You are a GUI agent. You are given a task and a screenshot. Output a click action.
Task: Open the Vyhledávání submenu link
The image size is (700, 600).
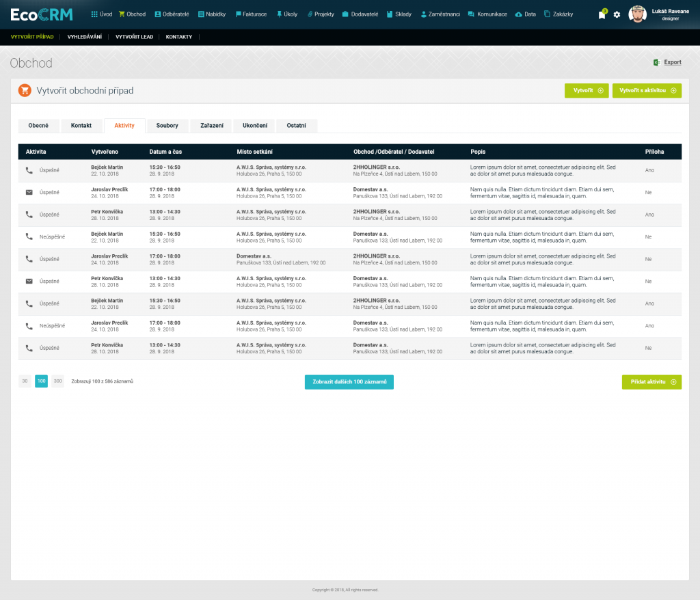coord(84,37)
